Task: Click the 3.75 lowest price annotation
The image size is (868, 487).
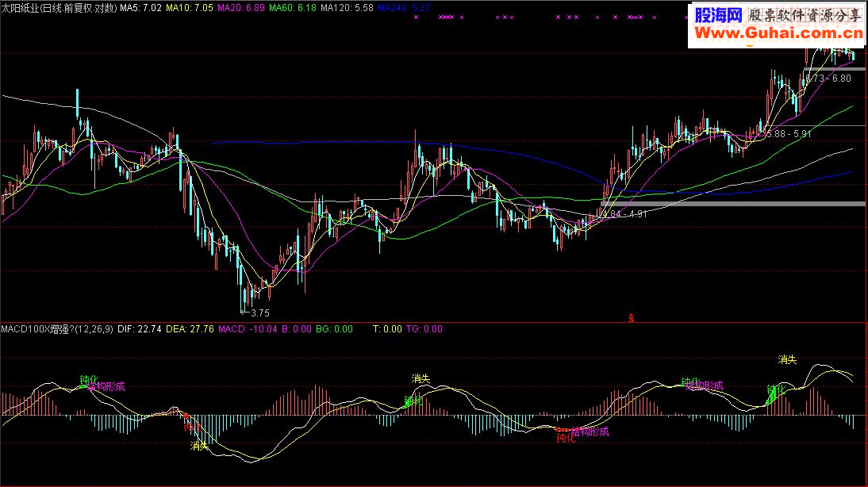Action: coord(260,313)
